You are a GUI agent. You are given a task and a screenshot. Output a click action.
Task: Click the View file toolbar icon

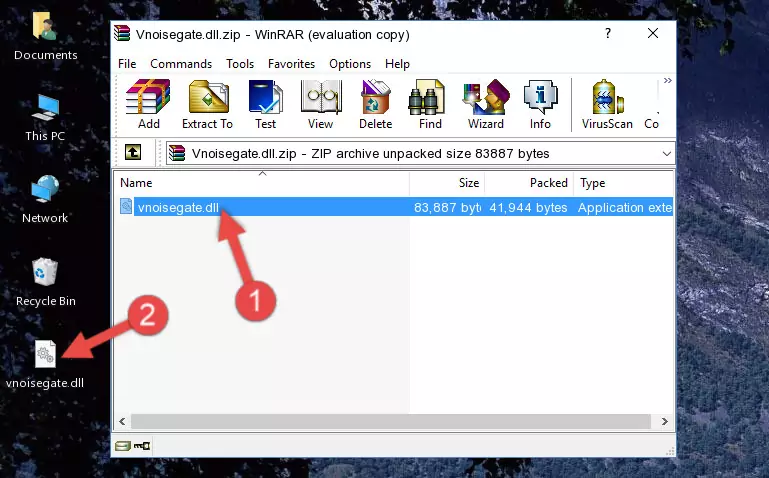[321, 104]
